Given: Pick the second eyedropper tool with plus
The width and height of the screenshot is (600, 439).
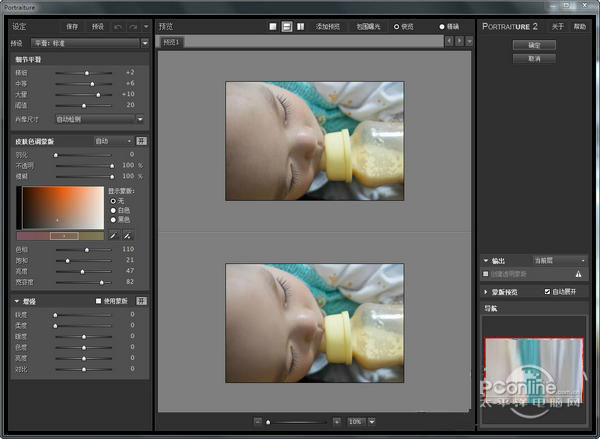Looking at the screenshot, I should coord(127,235).
